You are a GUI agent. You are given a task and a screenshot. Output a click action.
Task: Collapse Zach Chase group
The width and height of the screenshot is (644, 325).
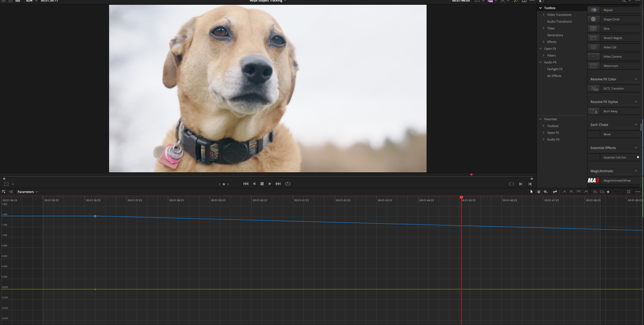coord(636,125)
